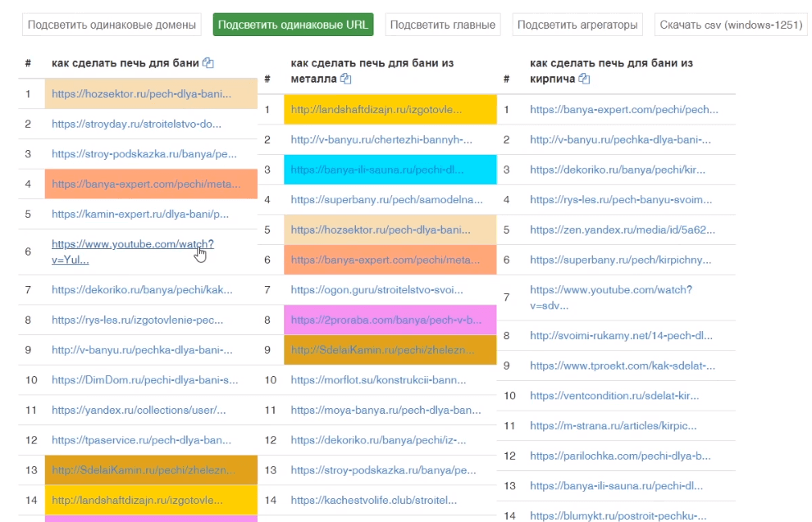The width and height of the screenshot is (812, 522).
Task: Turn off 'Подсветить одинаковые URL' green button
Action: click(x=293, y=25)
